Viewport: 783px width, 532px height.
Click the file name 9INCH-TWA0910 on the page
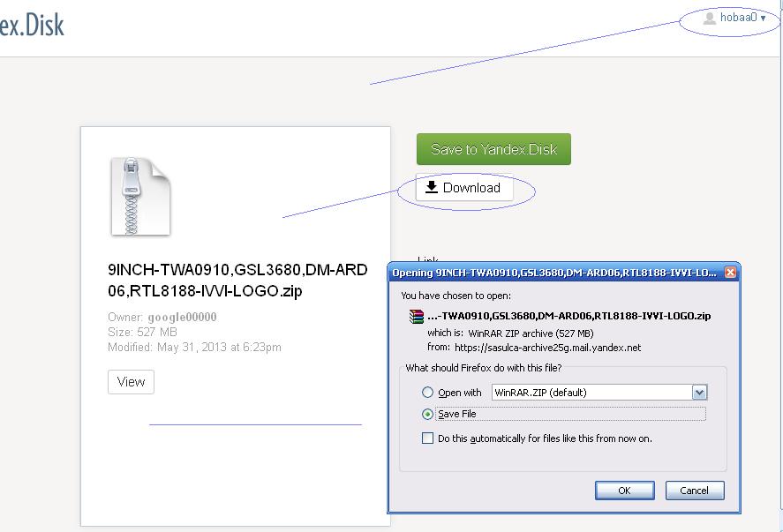point(237,280)
